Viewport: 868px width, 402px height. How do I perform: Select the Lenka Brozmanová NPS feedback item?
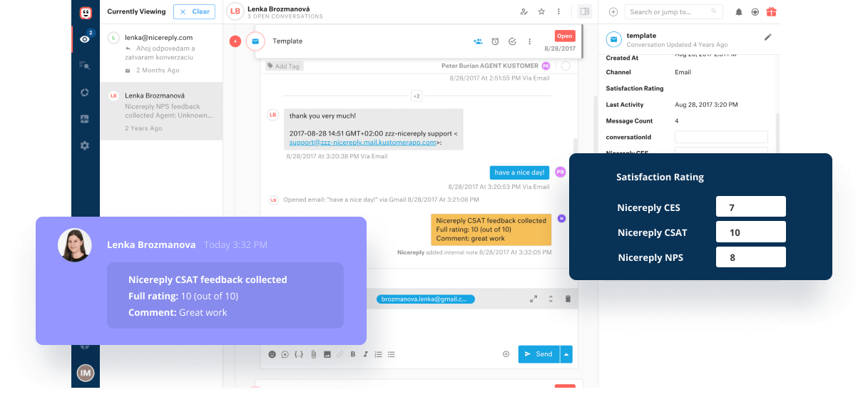(161, 111)
